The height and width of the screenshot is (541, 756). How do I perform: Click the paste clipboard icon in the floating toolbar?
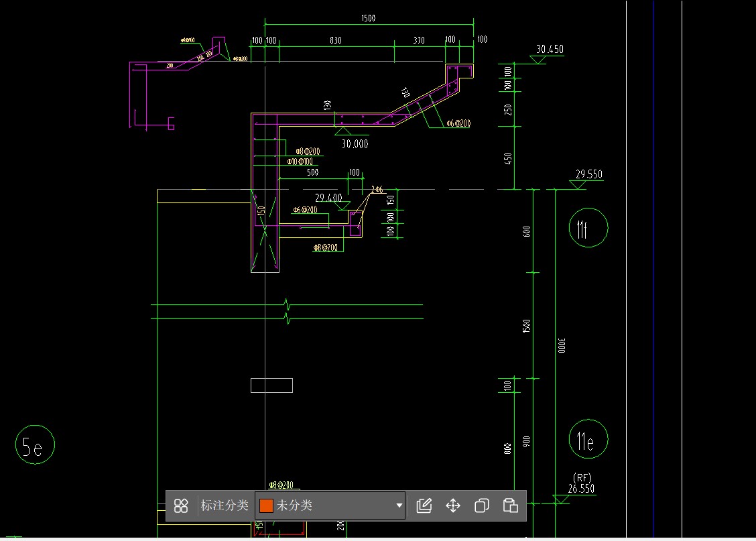coord(511,505)
